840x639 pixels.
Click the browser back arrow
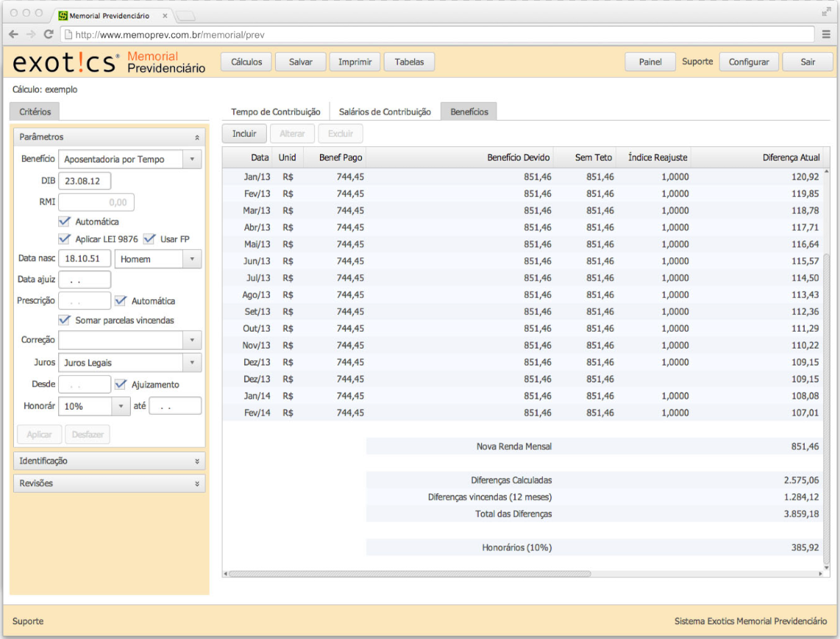[x=14, y=34]
